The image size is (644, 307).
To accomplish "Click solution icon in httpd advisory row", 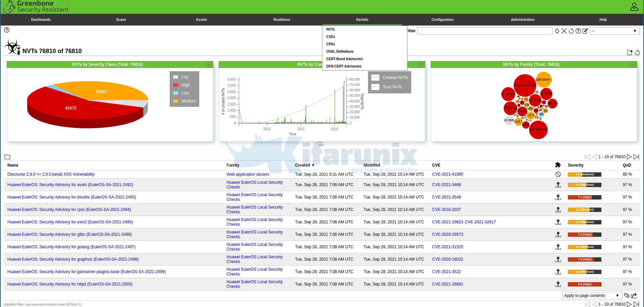I will [558, 284].
